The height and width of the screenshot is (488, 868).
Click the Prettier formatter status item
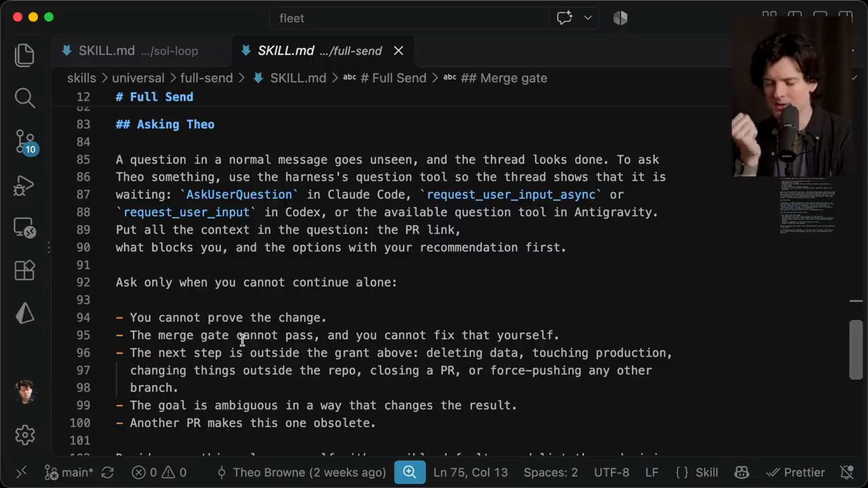coord(795,472)
